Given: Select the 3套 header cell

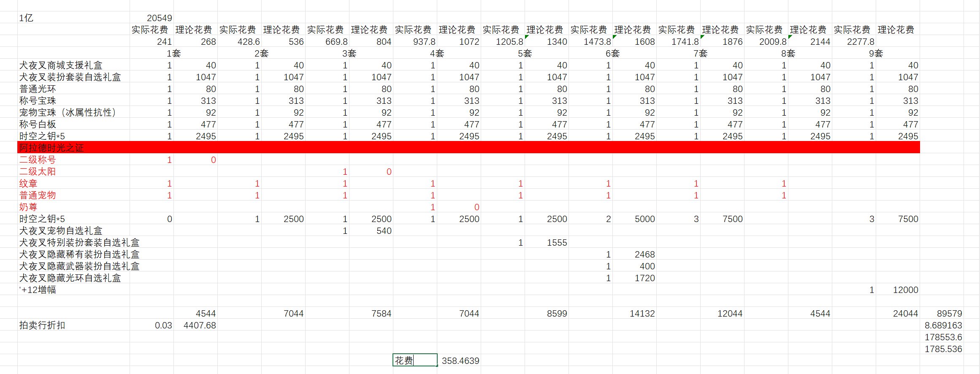Looking at the screenshot, I should coord(349,54).
